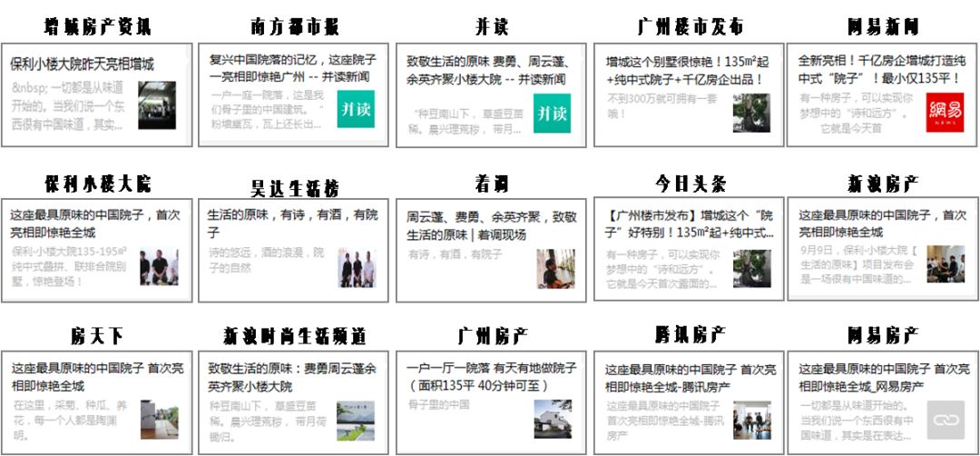Click gray chain-link icon in 网易房产 card
Viewport: 980px width, 456px height.
coord(946,420)
